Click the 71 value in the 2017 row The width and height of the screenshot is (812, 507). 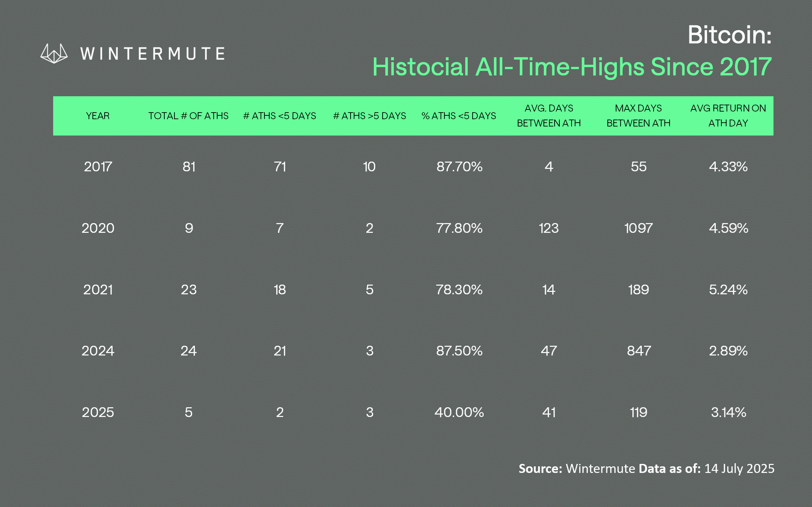[x=280, y=167]
